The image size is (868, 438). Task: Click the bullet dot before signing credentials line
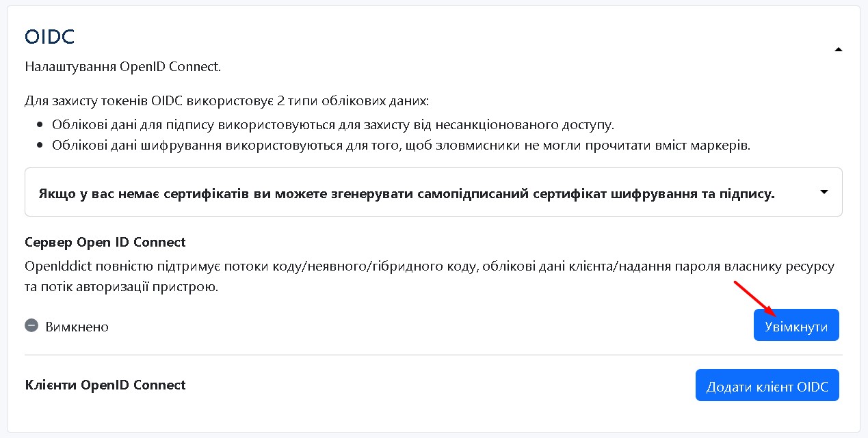[x=39, y=126]
